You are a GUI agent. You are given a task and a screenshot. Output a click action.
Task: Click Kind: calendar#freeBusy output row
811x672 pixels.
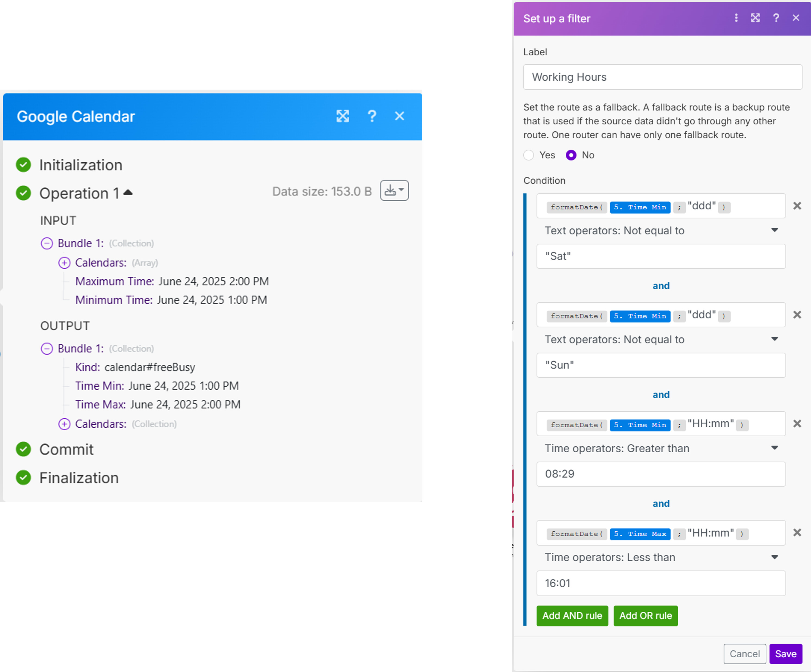pos(135,367)
